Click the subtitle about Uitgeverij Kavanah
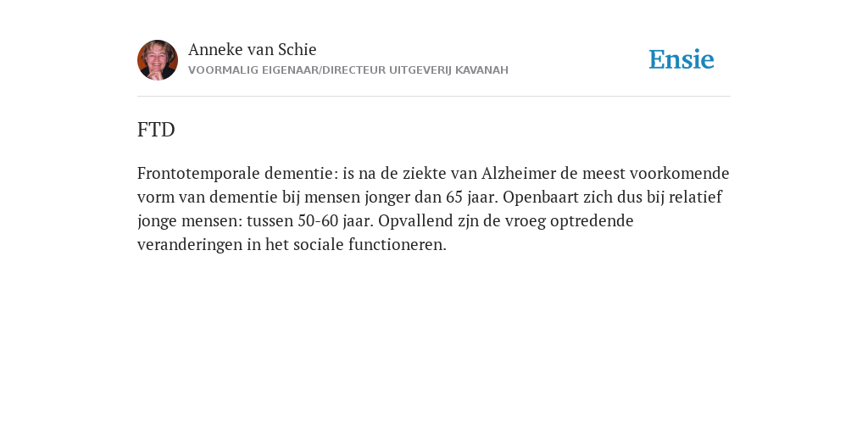Image resolution: width=868 pixels, height=434 pixels. (x=348, y=70)
